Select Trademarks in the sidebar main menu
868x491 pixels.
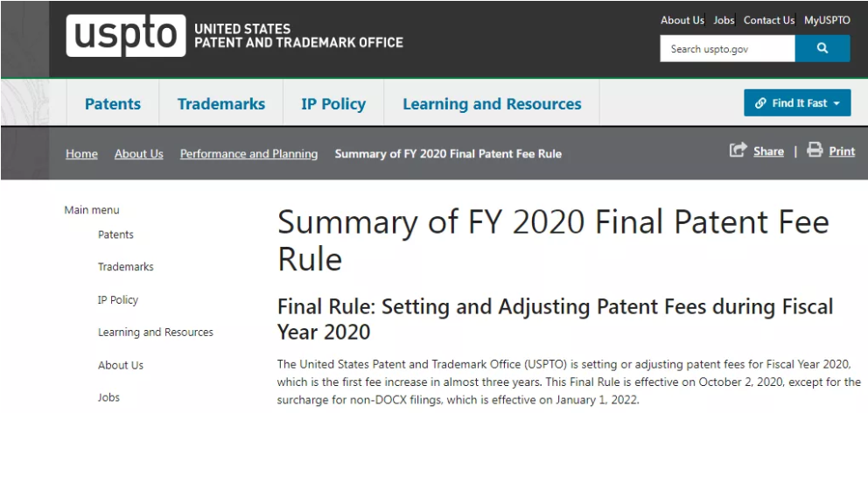pos(126,267)
